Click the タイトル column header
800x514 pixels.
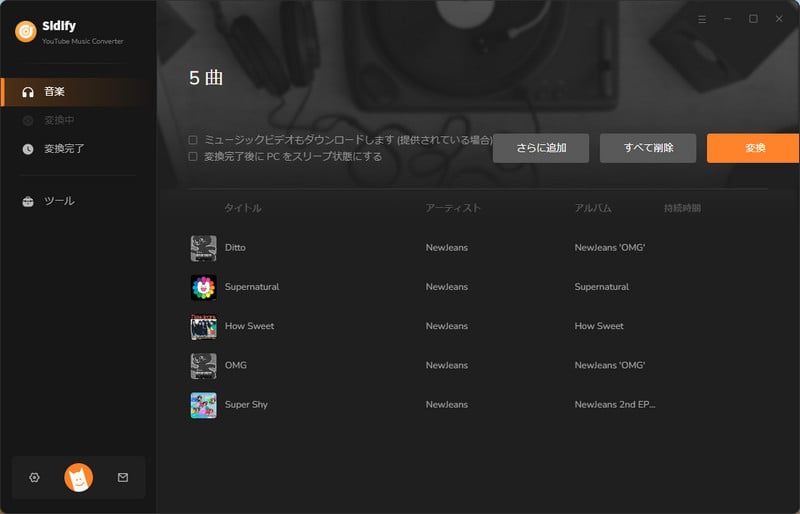(243, 208)
